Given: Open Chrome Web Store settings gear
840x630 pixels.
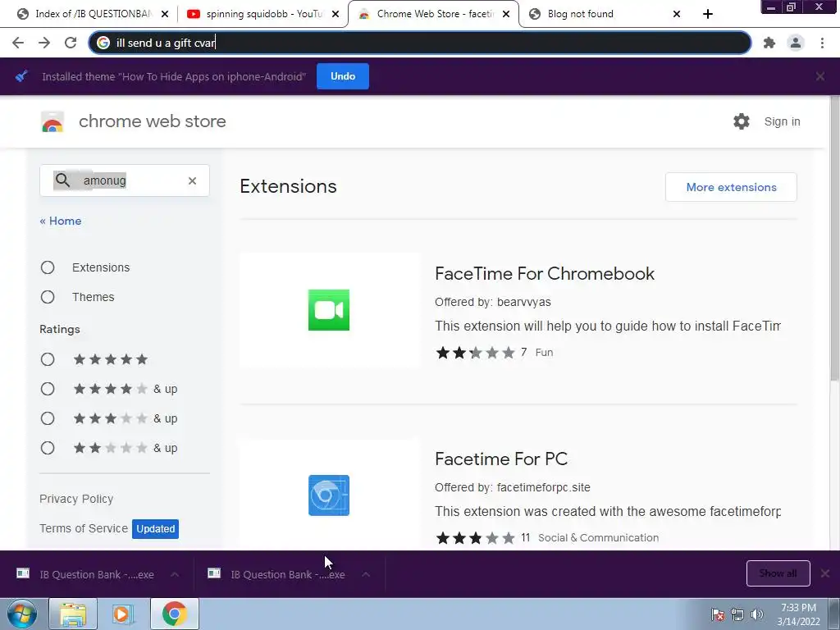Looking at the screenshot, I should 742,121.
